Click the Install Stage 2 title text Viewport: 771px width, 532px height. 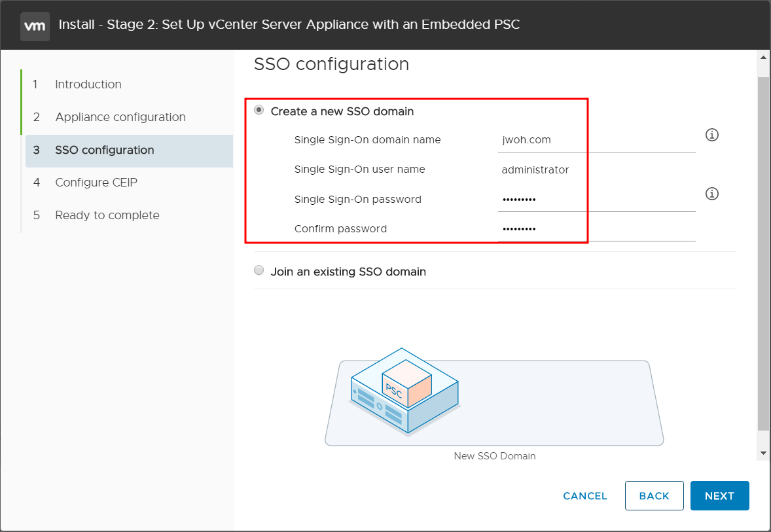pyautogui.click(x=289, y=25)
